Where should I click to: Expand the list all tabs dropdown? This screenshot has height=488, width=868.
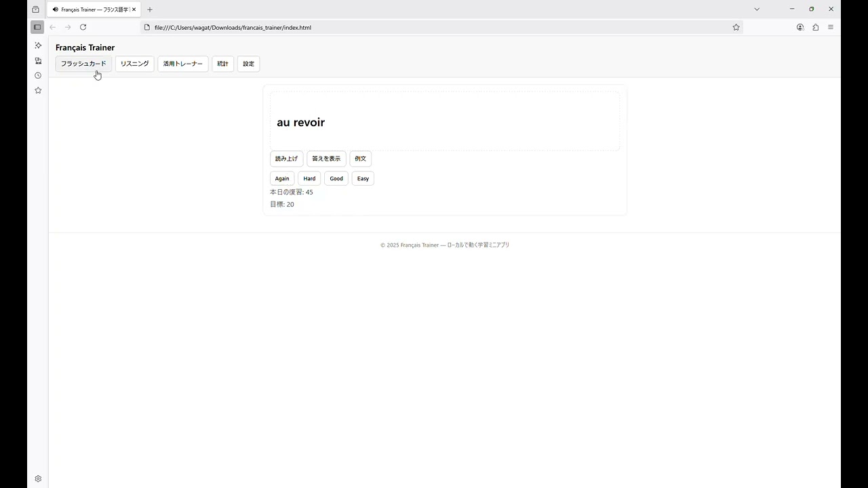[757, 9]
